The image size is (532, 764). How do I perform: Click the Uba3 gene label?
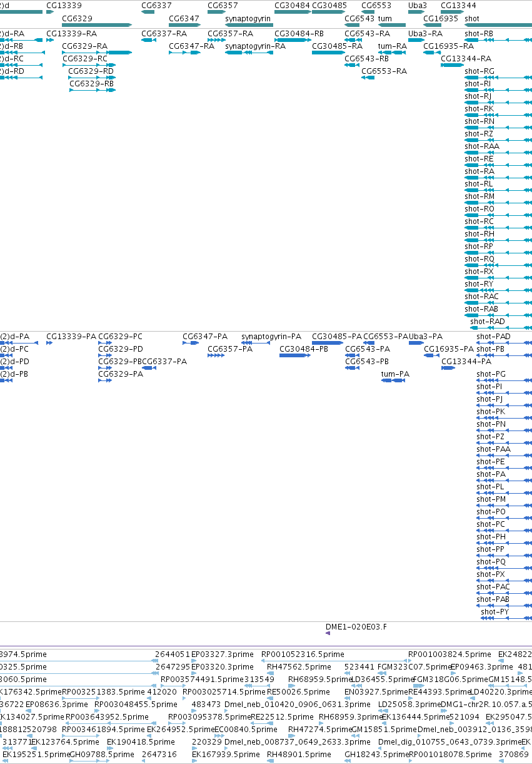click(418, 6)
